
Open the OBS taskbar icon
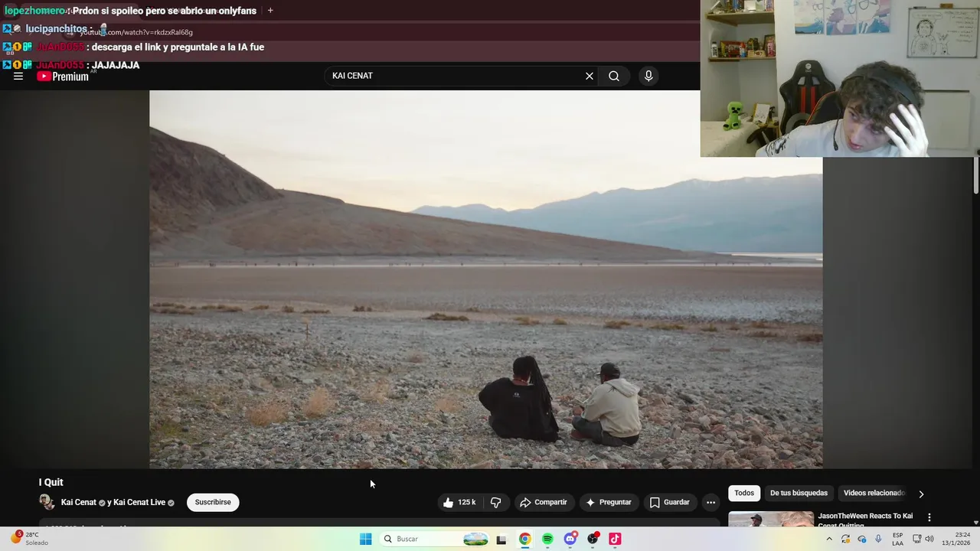tap(593, 539)
